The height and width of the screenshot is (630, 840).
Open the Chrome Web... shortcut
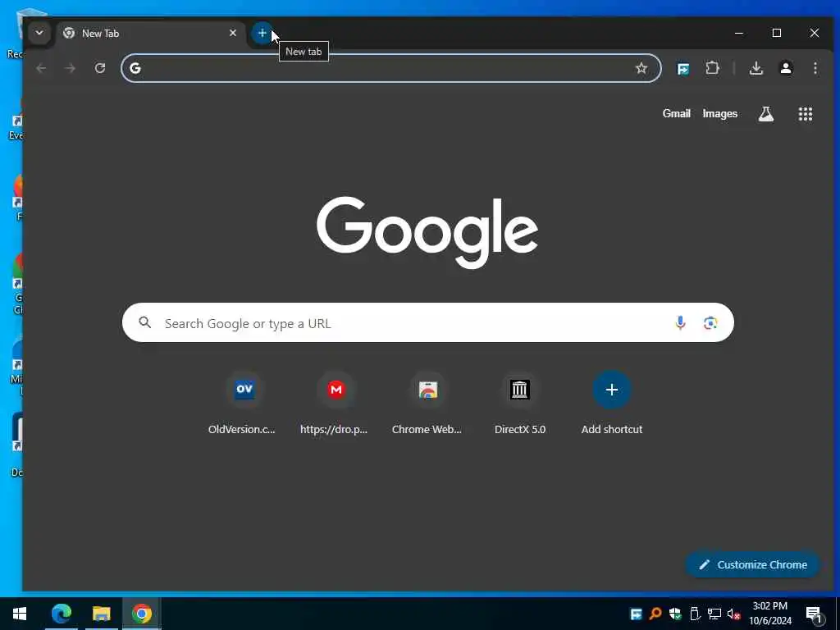point(427,403)
